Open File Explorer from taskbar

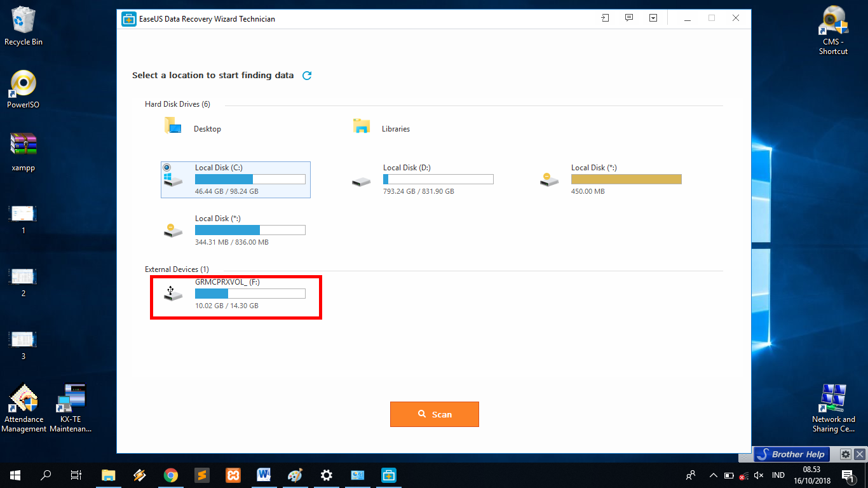coord(109,475)
